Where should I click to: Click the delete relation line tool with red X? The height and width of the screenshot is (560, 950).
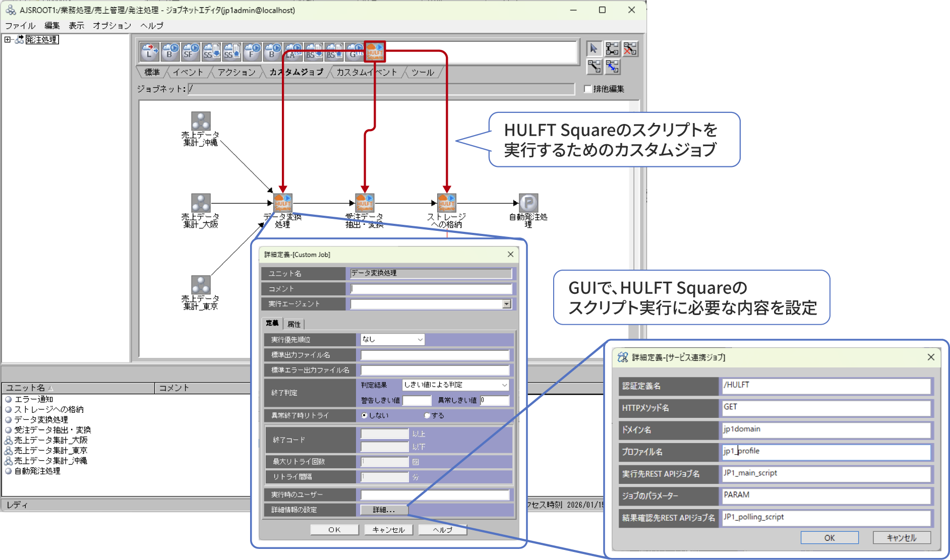[x=630, y=48]
